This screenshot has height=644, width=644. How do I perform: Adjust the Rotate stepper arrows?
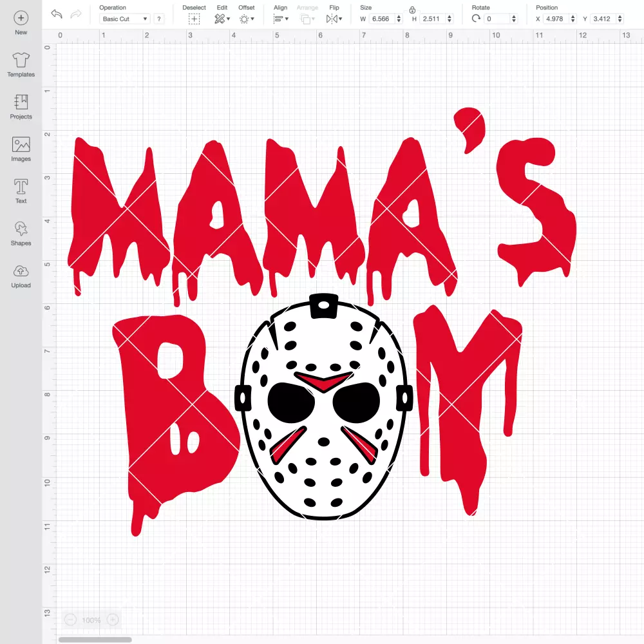point(514,19)
